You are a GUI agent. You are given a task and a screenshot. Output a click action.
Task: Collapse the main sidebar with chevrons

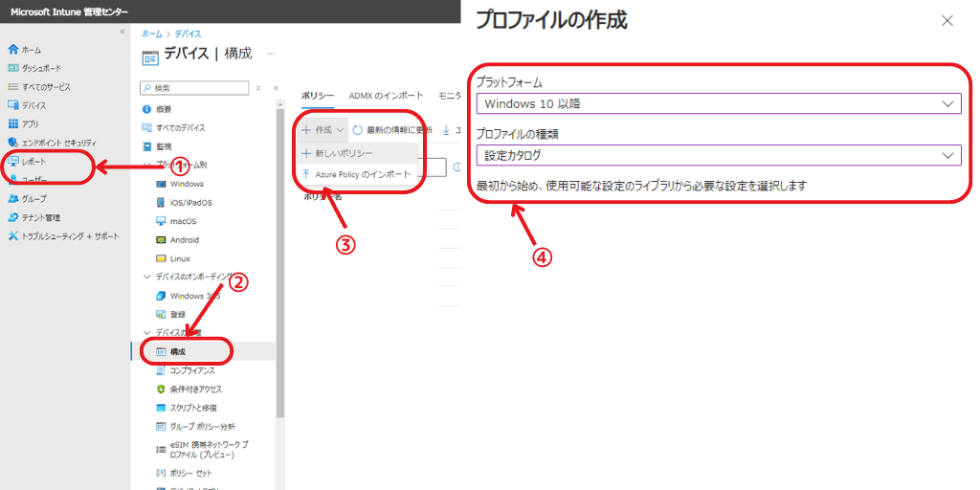click(122, 32)
